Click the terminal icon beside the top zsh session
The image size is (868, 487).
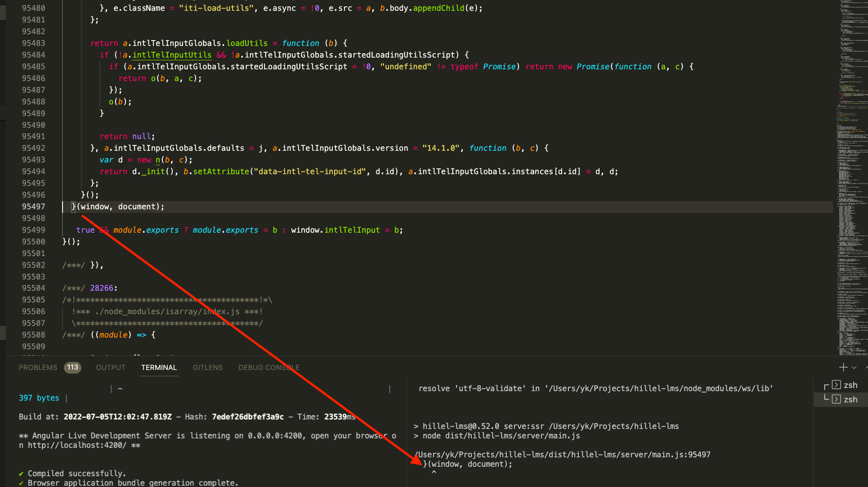click(837, 385)
